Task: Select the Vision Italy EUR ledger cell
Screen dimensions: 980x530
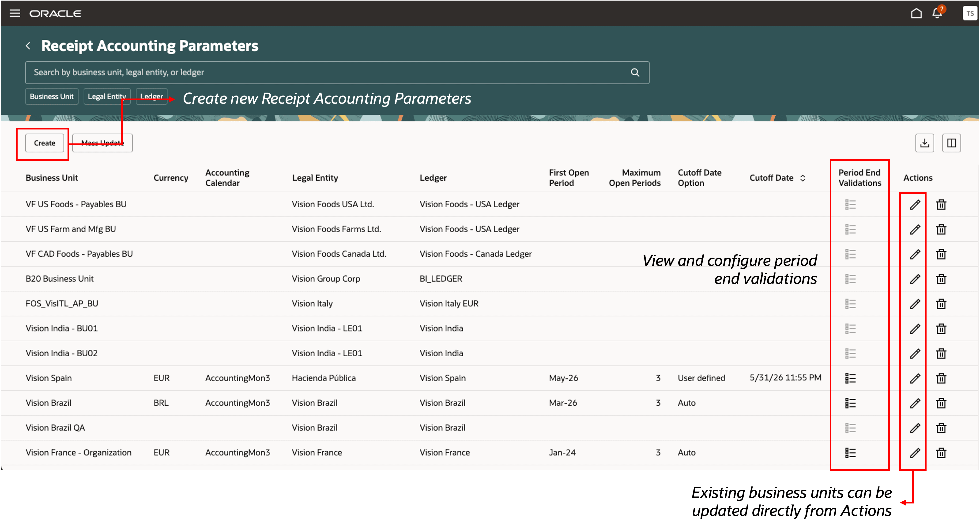Action: click(x=449, y=304)
